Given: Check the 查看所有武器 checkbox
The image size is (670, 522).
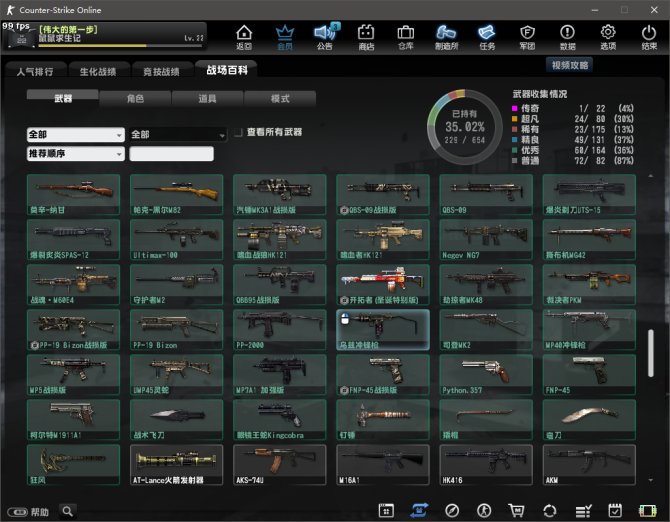Looking at the screenshot, I should 238,132.
